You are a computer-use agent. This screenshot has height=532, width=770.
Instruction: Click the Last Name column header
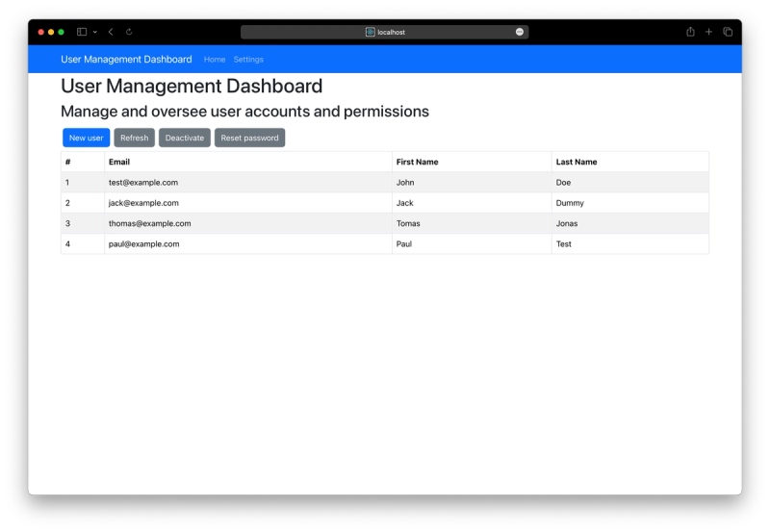click(630, 162)
